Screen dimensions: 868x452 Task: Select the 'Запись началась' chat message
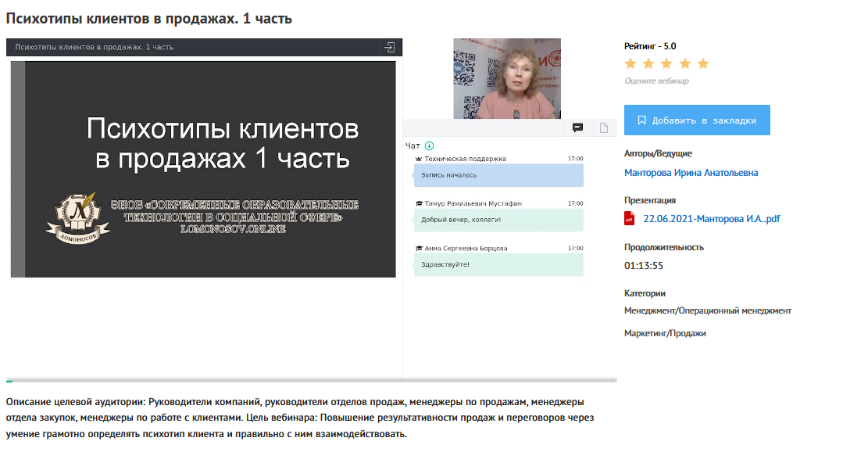coord(498,175)
